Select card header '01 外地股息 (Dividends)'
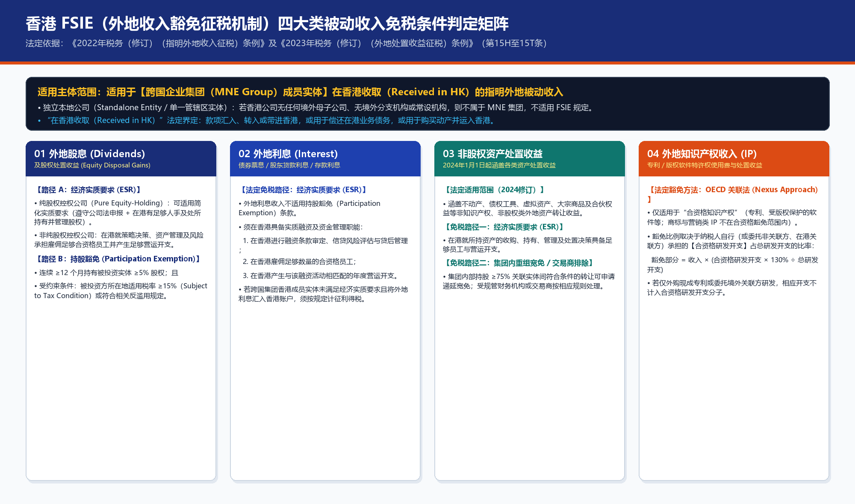The height and width of the screenshot is (504, 855). [x=89, y=154]
